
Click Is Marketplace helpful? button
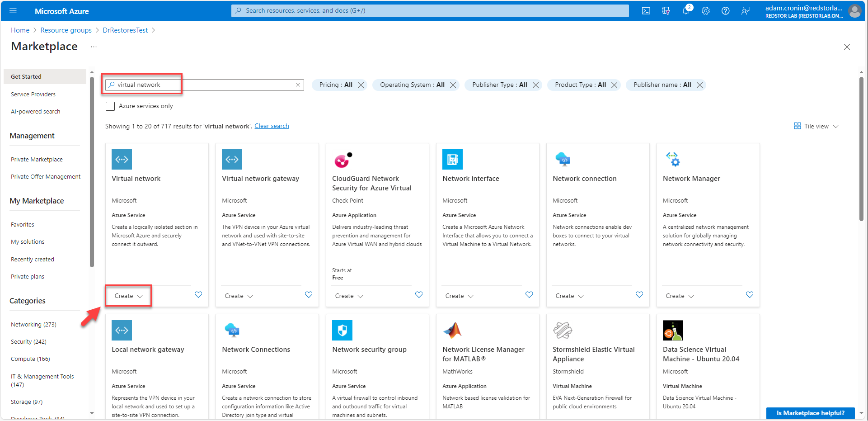[810, 413]
